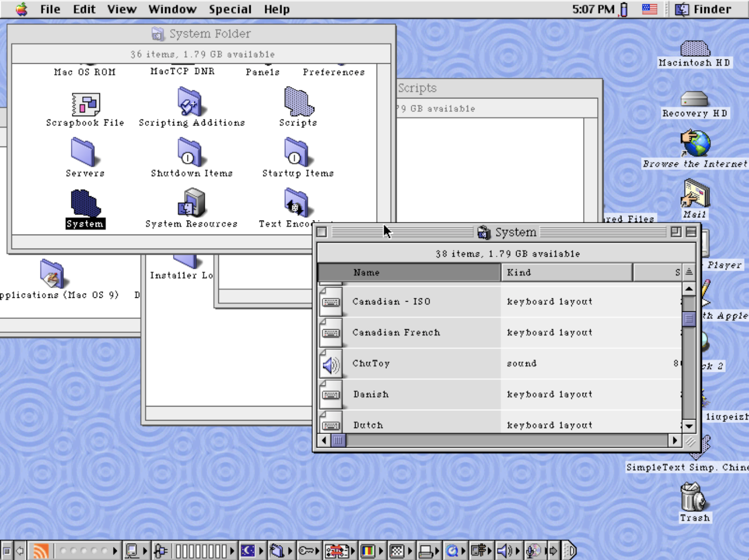749x560 pixels.
Task: Select the Mail desktop icon
Action: pos(695,194)
